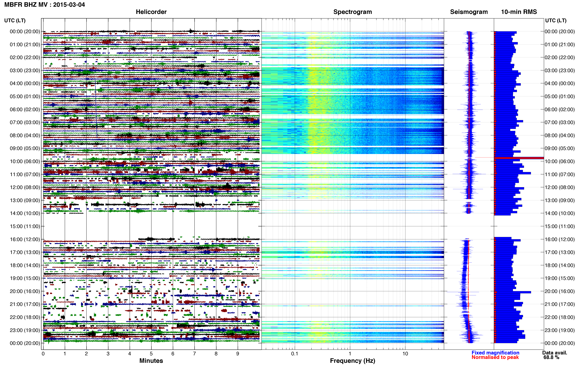Image resolution: width=588 pixels, height=368 pixels.
Task: Click the title "MBFR BHZ MV : 2015-03-04"
Action: 45,5
